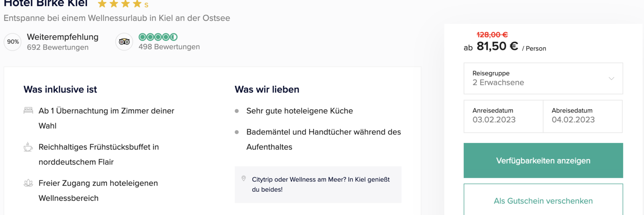
Task: Select Als Gutschein verschenken
Action: (x=543, y=201)
